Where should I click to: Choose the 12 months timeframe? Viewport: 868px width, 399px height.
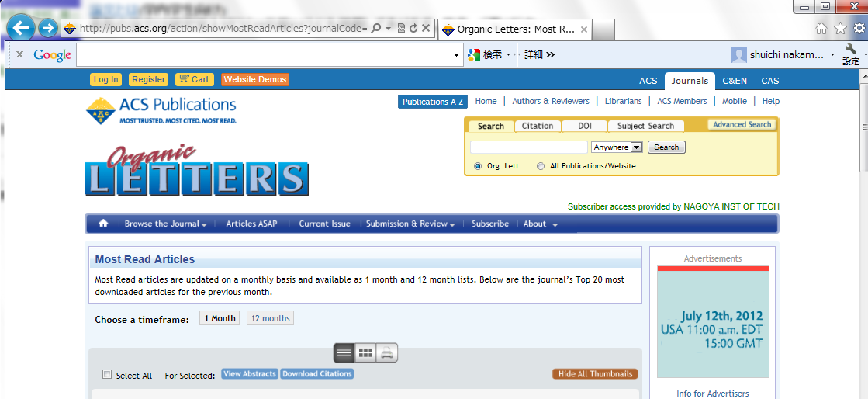tap(270, 318)
